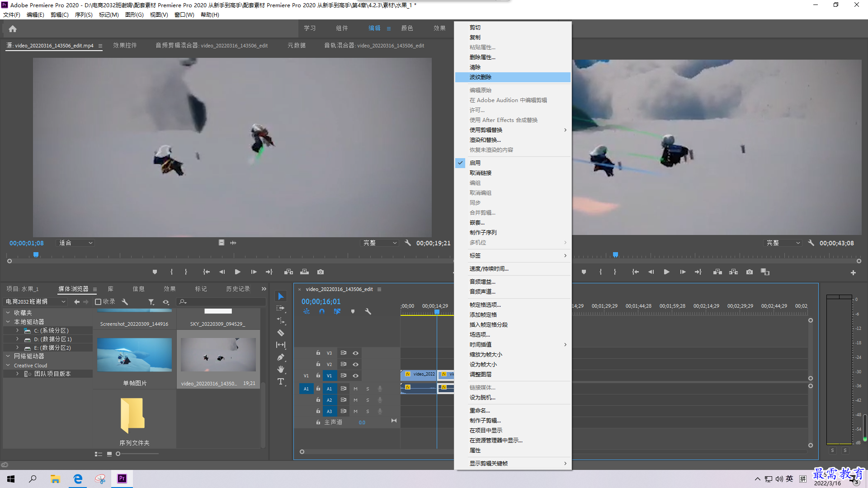This screenshot has width=868, height=488.
Task: Click the timeline playhead marker
Action: tap(437, 312)
